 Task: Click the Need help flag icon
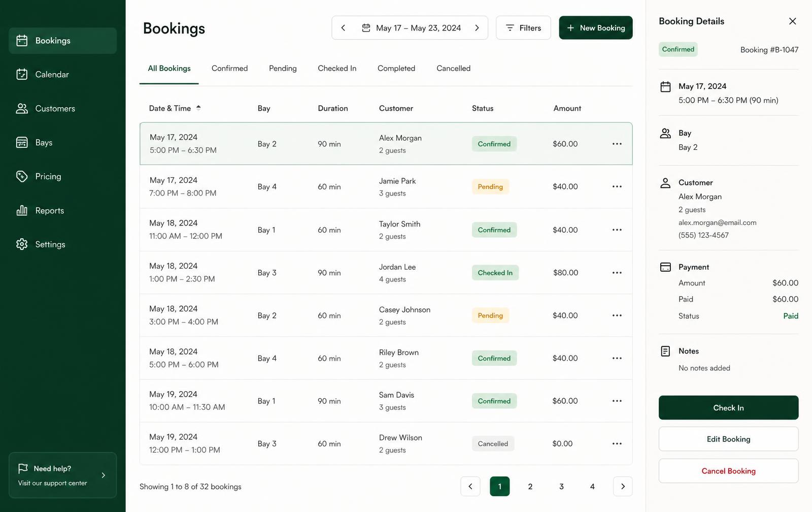coord(23,468)
